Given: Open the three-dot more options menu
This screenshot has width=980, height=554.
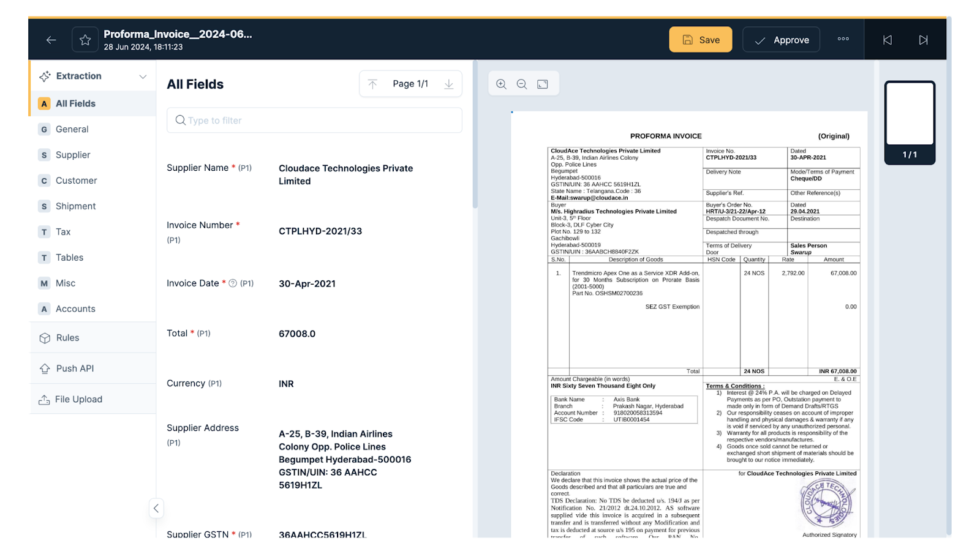Looking at the screenshot, I should click(843, 39).
